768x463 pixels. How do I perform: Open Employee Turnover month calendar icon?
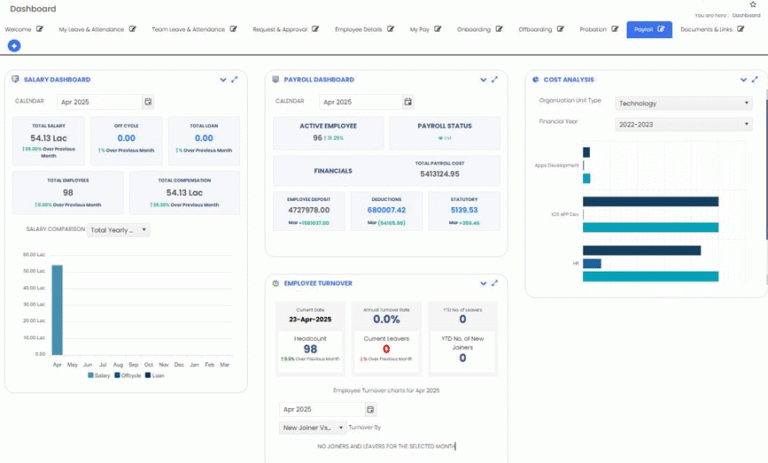click(370, 409)
